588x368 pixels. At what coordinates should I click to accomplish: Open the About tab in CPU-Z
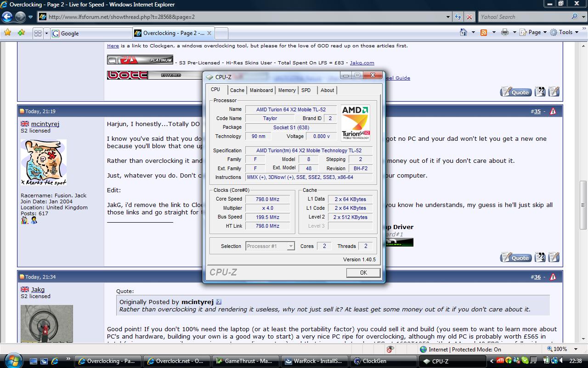pyautogui.click(x=327, y=90)
